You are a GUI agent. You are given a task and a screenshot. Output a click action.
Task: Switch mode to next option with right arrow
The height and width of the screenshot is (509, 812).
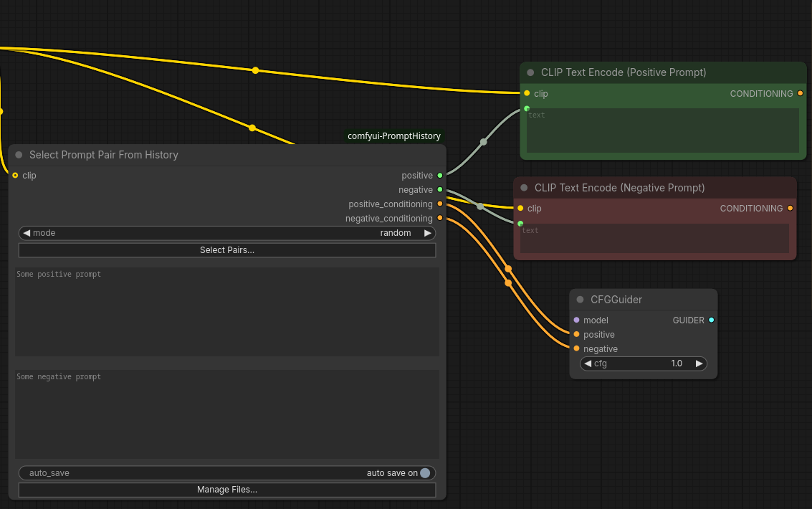tap(428, 233)
